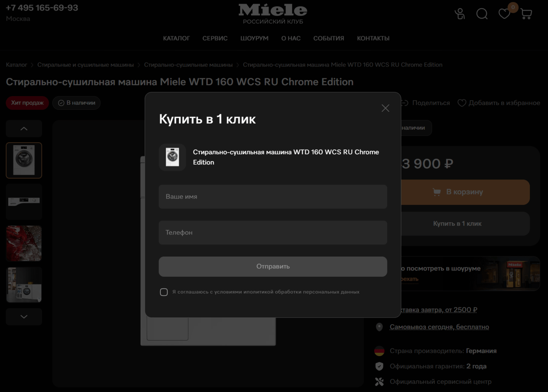The image size is (548, 392).
Task: Focus the 'Телефон' input field
Action: coord(273,233)
